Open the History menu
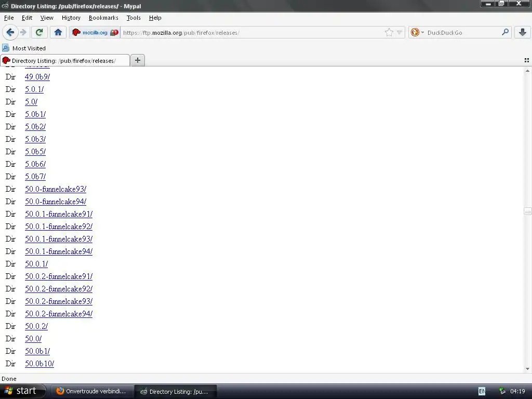 [71, 18]
